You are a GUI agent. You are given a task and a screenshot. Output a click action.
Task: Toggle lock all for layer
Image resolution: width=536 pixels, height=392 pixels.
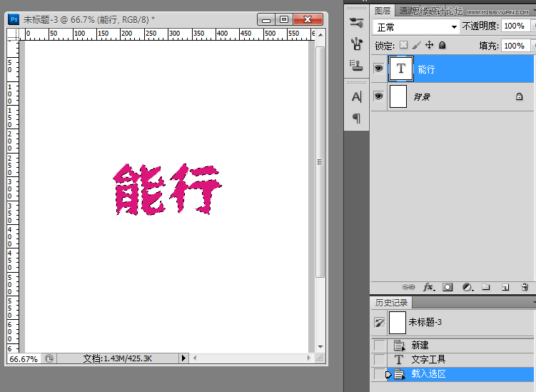[442, 45]
